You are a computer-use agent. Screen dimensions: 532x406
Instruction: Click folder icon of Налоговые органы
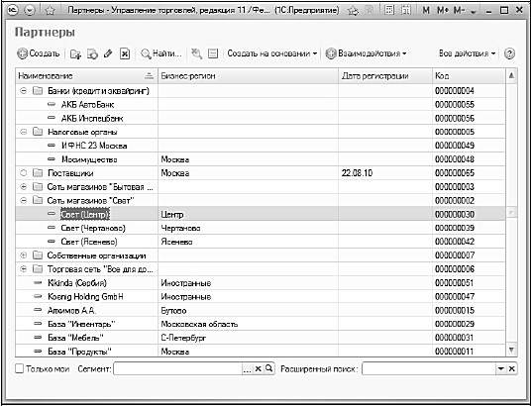click(38, 132)
